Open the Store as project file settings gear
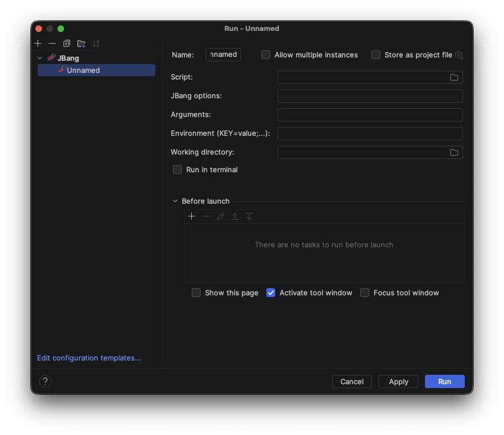 tap(459, 55)
